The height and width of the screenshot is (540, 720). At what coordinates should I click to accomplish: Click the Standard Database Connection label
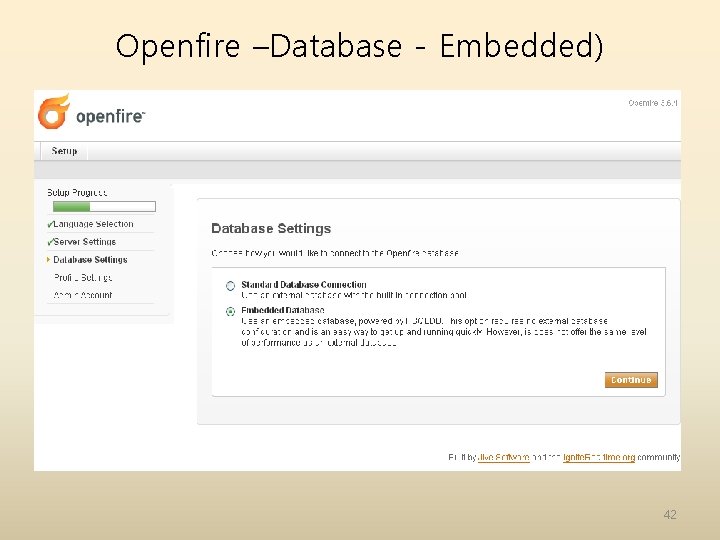(x=304, y=285)
